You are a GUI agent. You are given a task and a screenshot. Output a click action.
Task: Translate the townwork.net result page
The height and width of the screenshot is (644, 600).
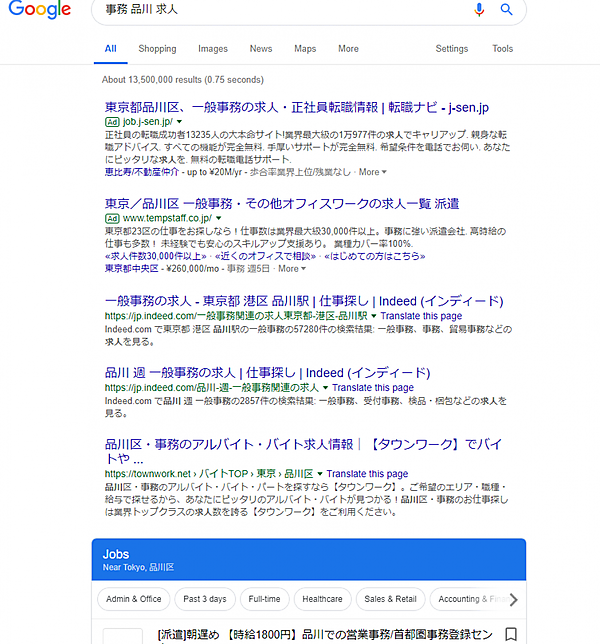coord(367,474)
